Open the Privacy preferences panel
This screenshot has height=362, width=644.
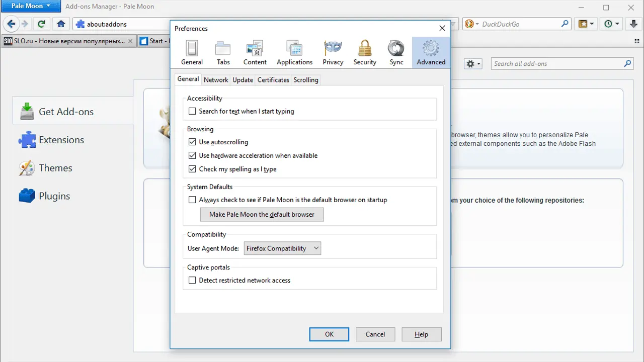tap(333, 53)
